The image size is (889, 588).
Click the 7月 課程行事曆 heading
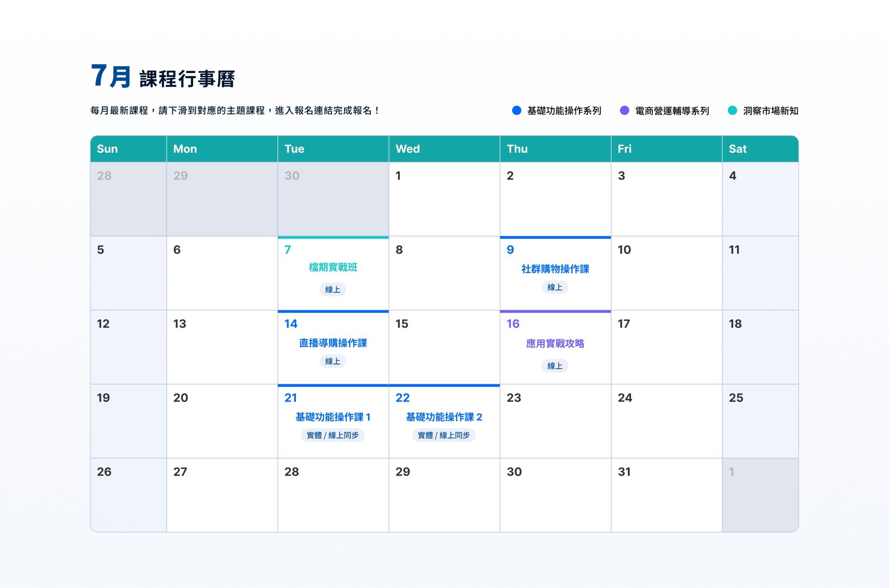[163, 76]
